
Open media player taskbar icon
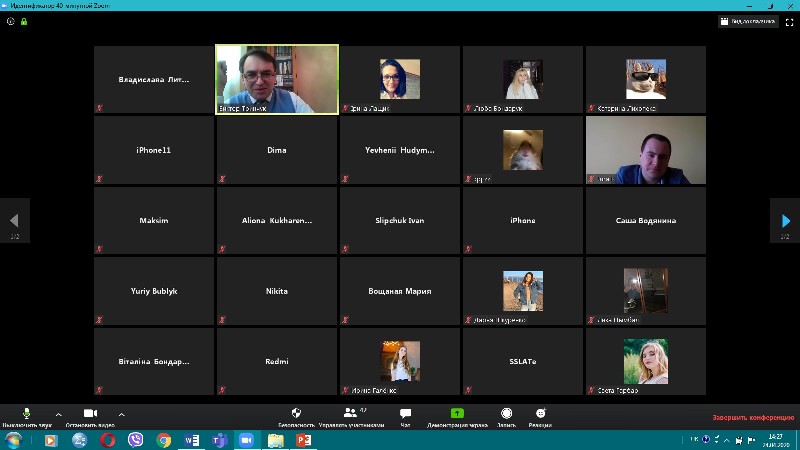[51, 440]
